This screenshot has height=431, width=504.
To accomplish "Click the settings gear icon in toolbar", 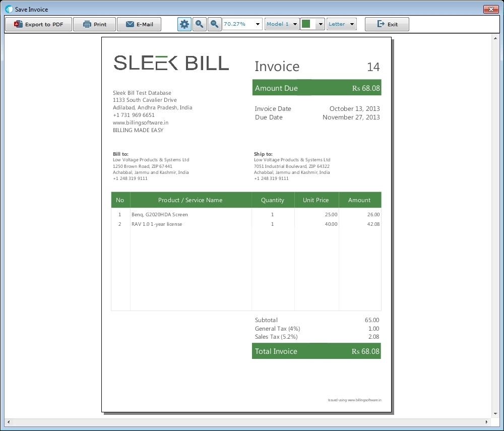I will 184,24.
